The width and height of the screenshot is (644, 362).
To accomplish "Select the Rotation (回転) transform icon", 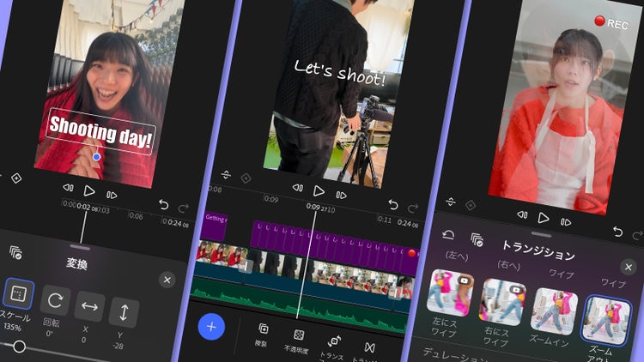I will [55, 301].
